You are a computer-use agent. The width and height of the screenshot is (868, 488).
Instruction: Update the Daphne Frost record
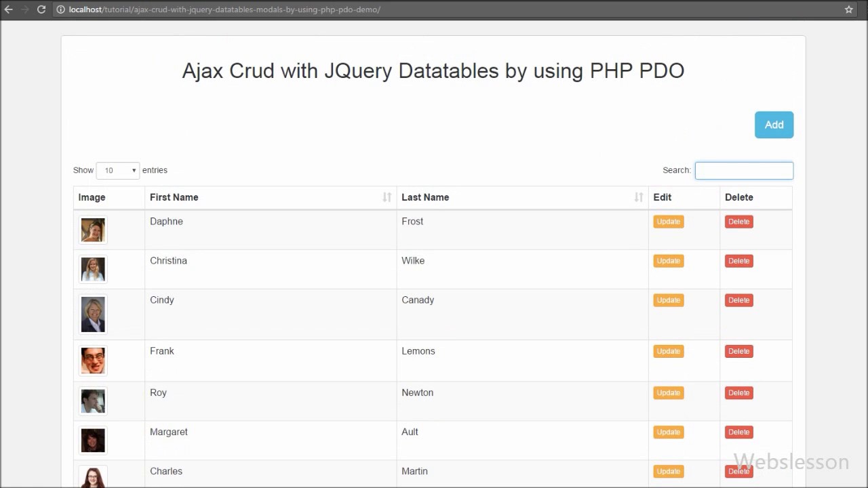668,222
